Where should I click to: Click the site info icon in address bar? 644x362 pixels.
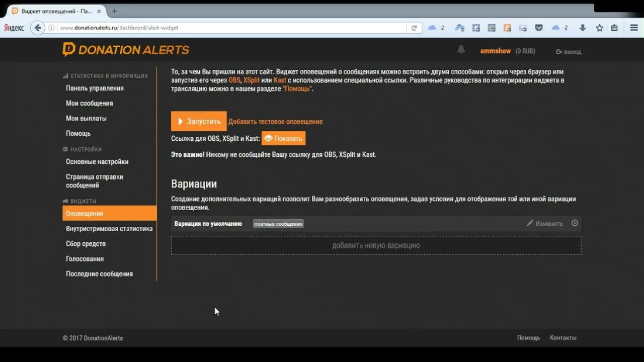pyautogui.click(x=51, y=28)
